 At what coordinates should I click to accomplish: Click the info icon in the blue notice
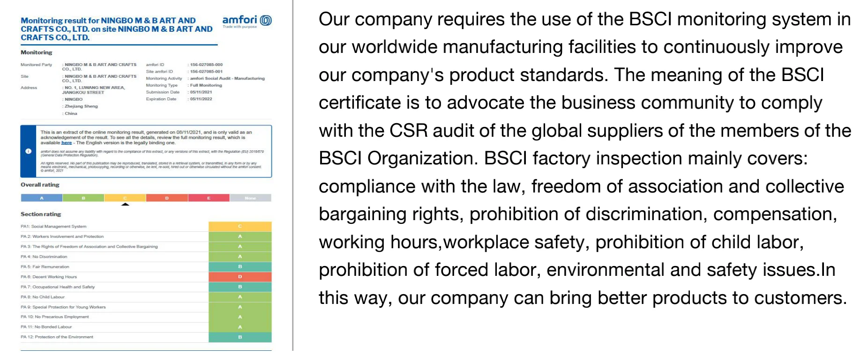click(x=28, y=151)
